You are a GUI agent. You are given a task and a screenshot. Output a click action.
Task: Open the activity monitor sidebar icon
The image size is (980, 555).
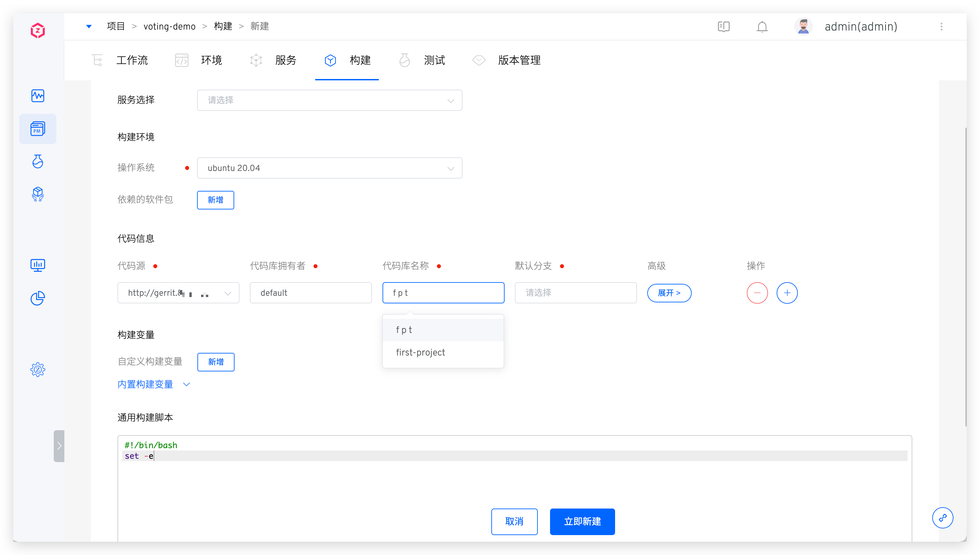point(38,96)
